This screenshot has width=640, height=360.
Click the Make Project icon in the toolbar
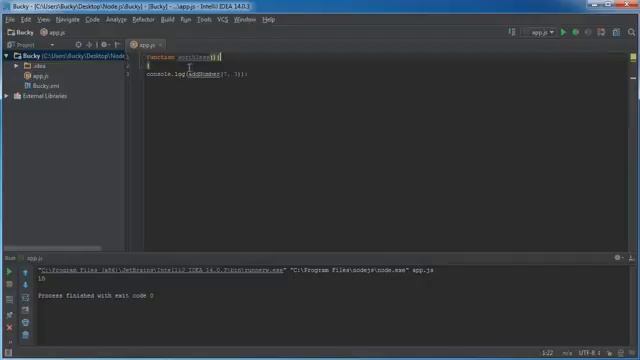click(x=512, y=32)
